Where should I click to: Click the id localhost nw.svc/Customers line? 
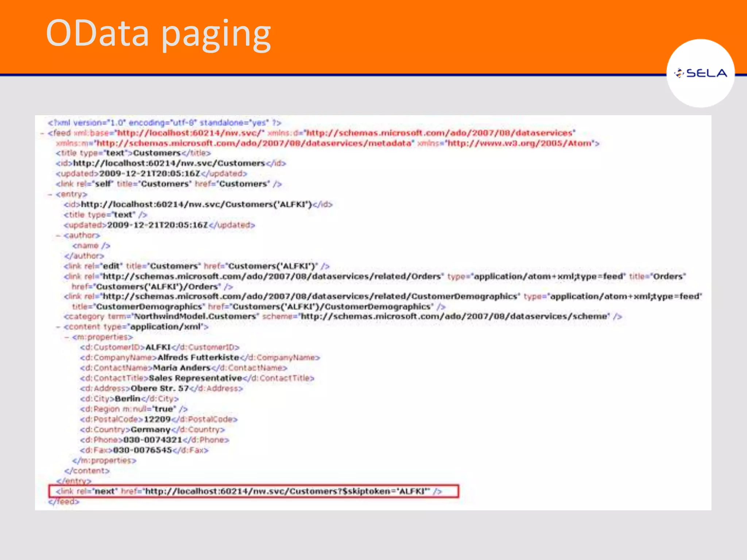(x=171, y=163)
